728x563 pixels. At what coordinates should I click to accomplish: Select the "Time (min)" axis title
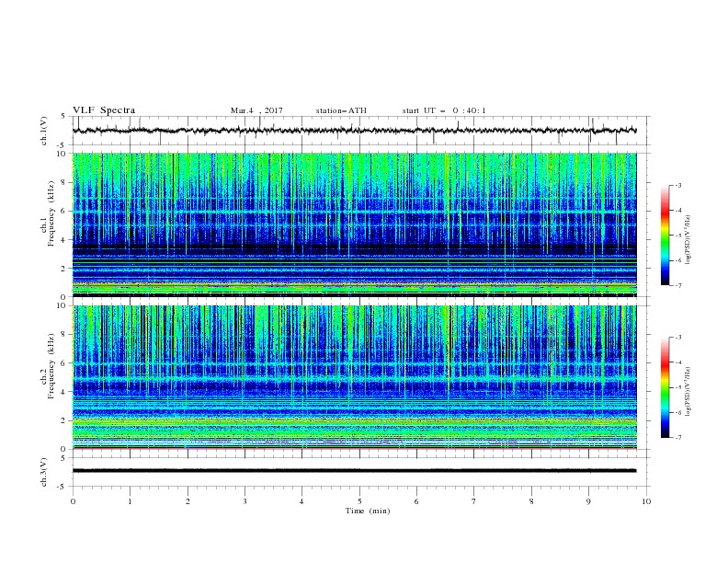pos(368,511)
